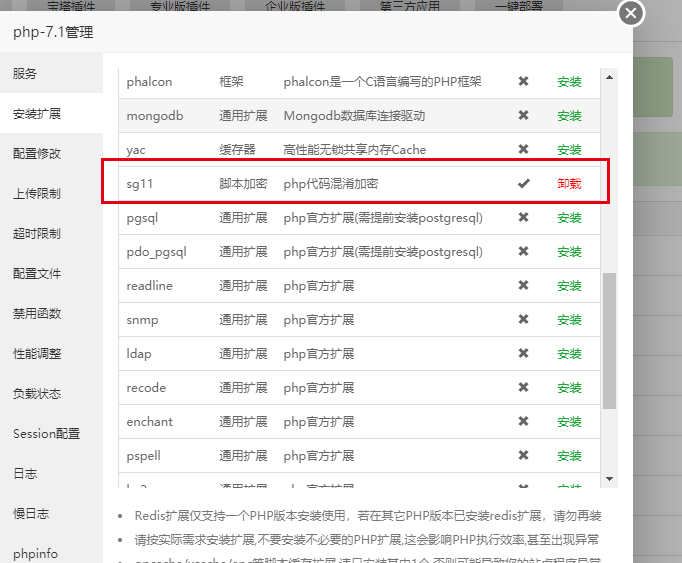Uninstall the sg11 extension
This screenshot has width=682, height=563.
[569, 184]
